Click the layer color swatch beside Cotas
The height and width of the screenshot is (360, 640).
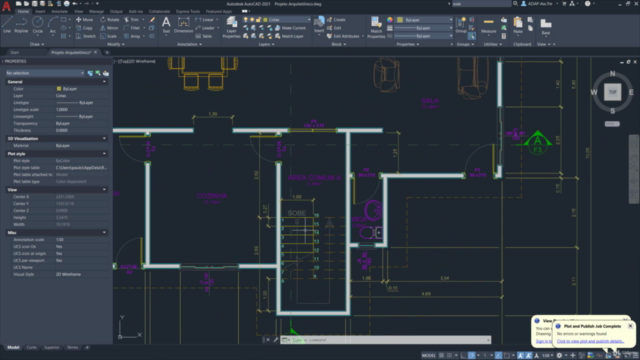click(265, 20)
